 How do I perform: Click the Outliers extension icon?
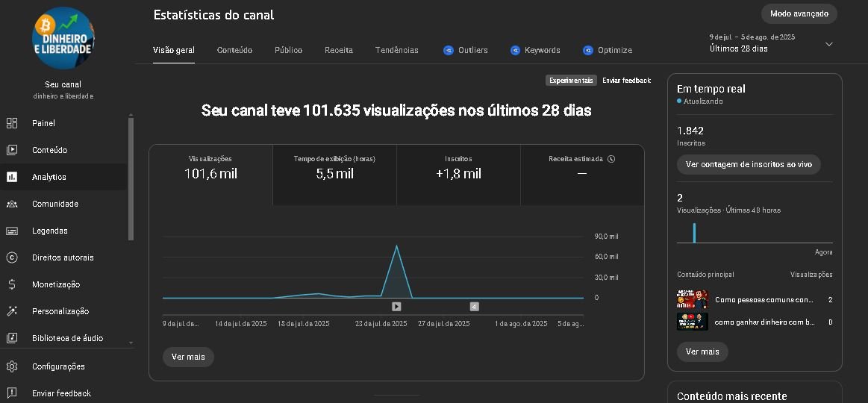449,51
